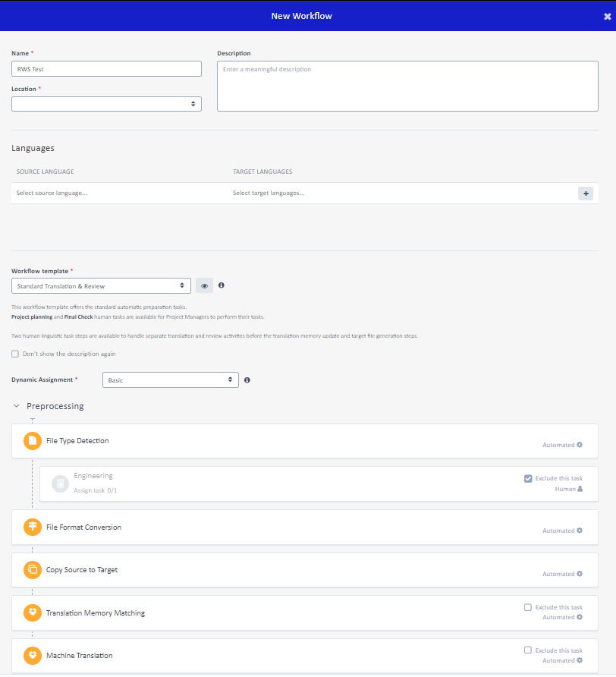Open settings gear for File Type Detection
This screenshot has height=677, width=616.
click(x=580, y=445)
